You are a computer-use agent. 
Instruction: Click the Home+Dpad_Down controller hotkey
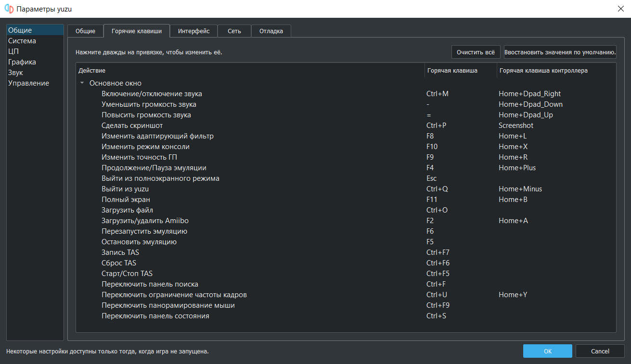[x=531, y=104]
